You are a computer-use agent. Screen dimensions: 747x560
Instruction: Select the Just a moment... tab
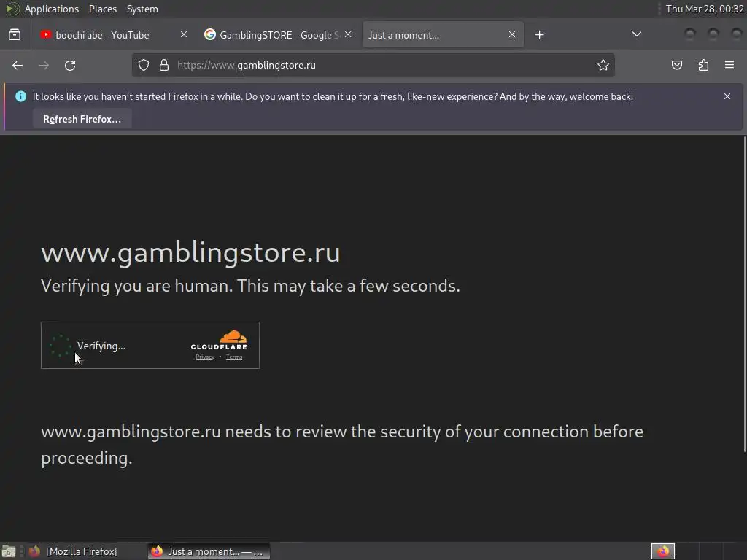[x=443, y=35]
